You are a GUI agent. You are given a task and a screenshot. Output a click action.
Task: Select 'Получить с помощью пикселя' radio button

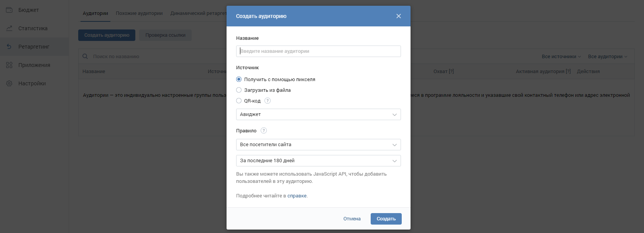[239, 79]
